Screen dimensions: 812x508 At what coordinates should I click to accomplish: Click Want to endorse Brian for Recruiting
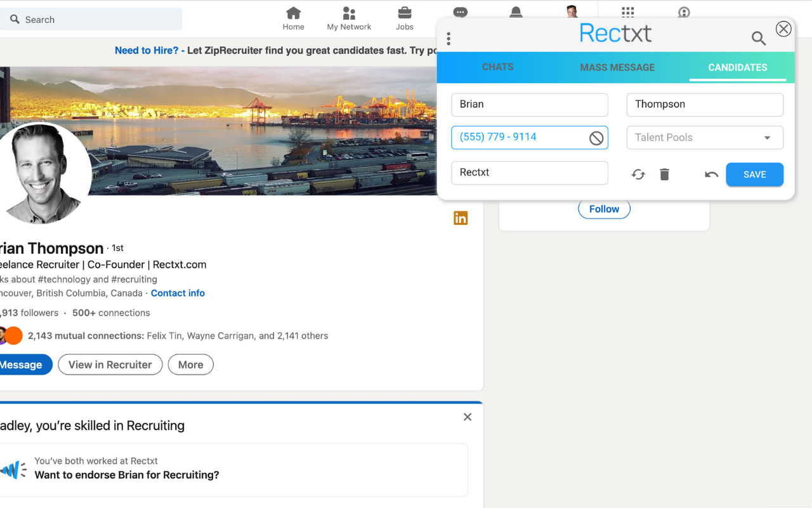click(x=127, y=475)
